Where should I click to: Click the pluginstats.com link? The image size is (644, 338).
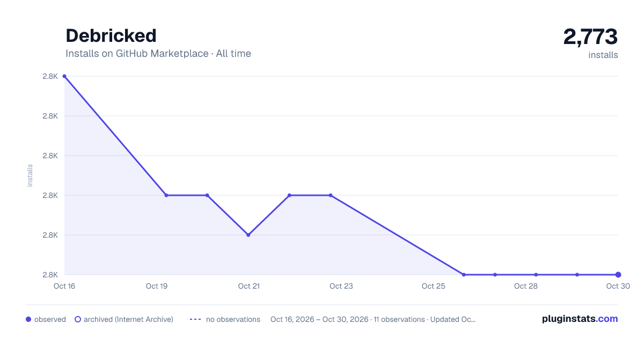[x=580, y=319]
